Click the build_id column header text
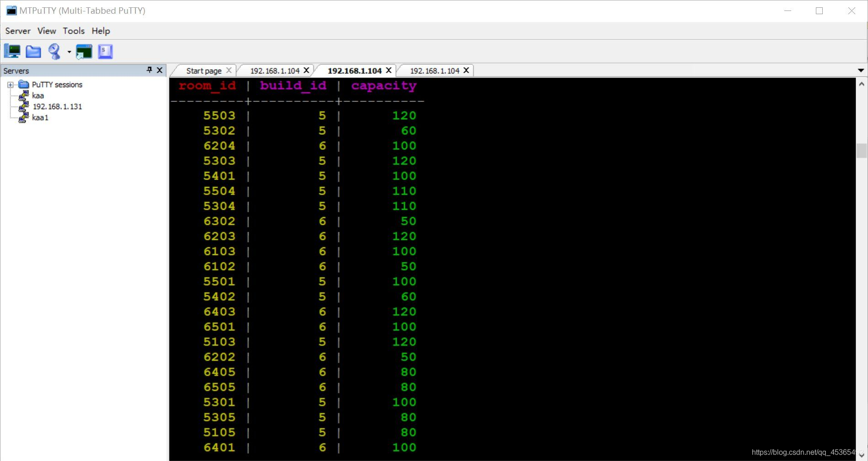868x461 pixels. pos(293,86)
